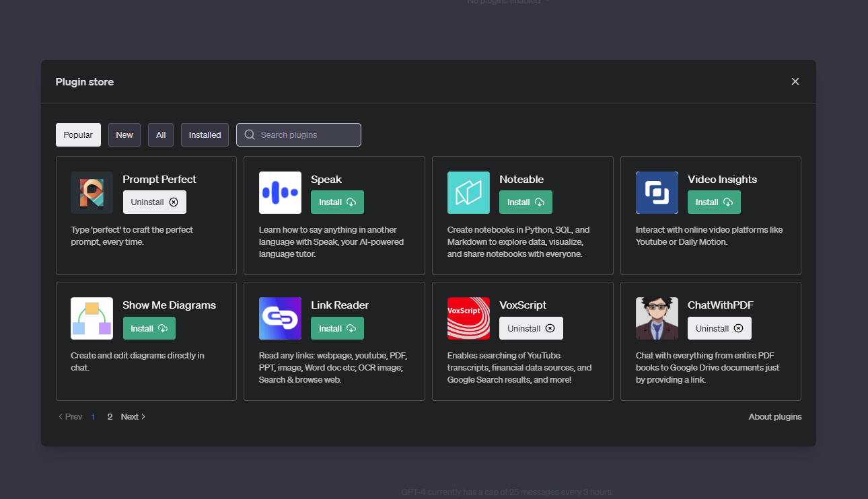
Task: Click the VoxScript description text
Action: coord(519,368)
